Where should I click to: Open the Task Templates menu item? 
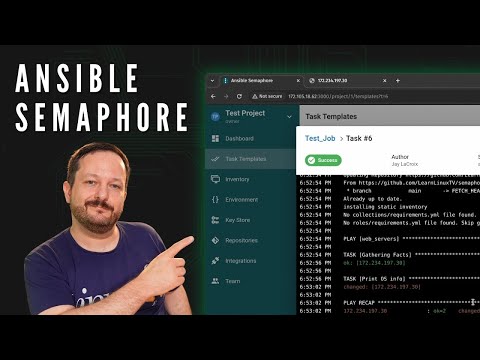(x=250, y=159)
